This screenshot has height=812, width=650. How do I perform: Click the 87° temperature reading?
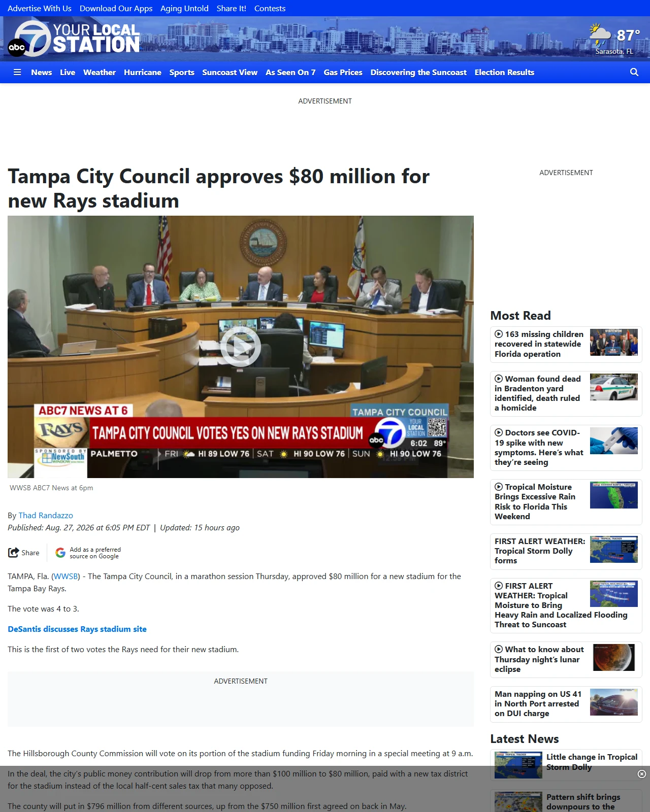pos(628,35)
